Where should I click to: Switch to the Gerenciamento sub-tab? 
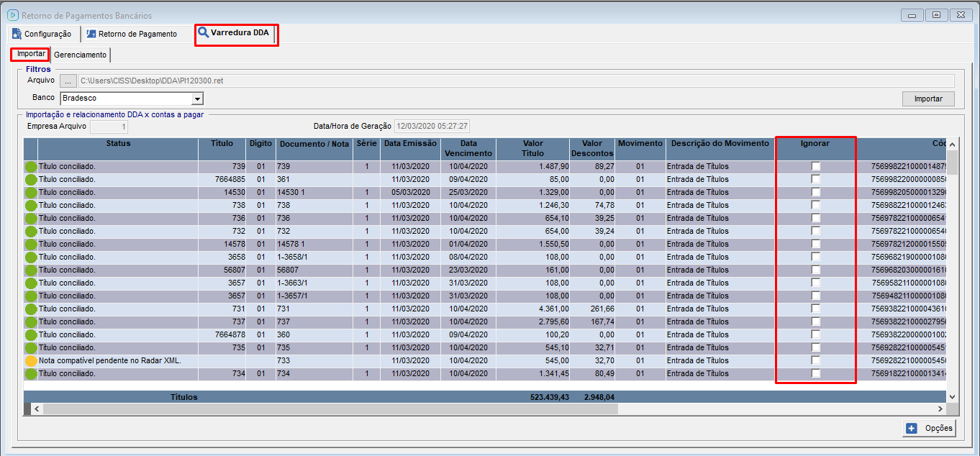click(80, 55)
